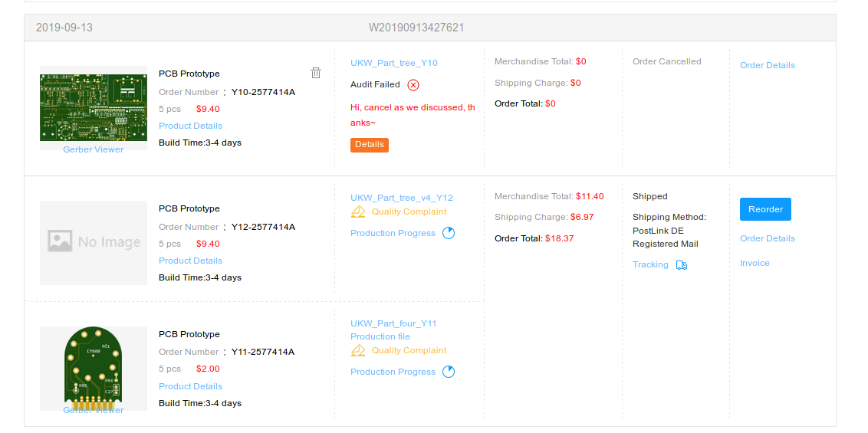Open Production Progress pie icon for Y11 order

[449, 372]
